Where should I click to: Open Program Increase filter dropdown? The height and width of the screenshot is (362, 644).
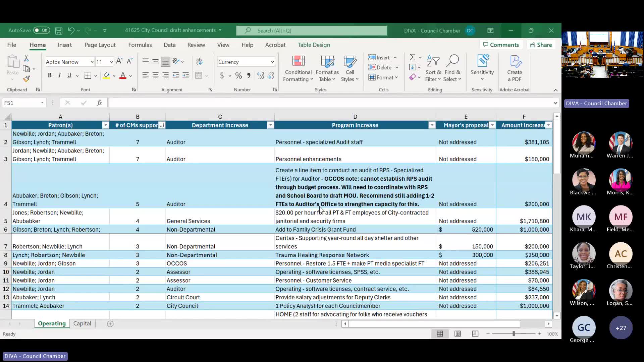pos(432,125)
